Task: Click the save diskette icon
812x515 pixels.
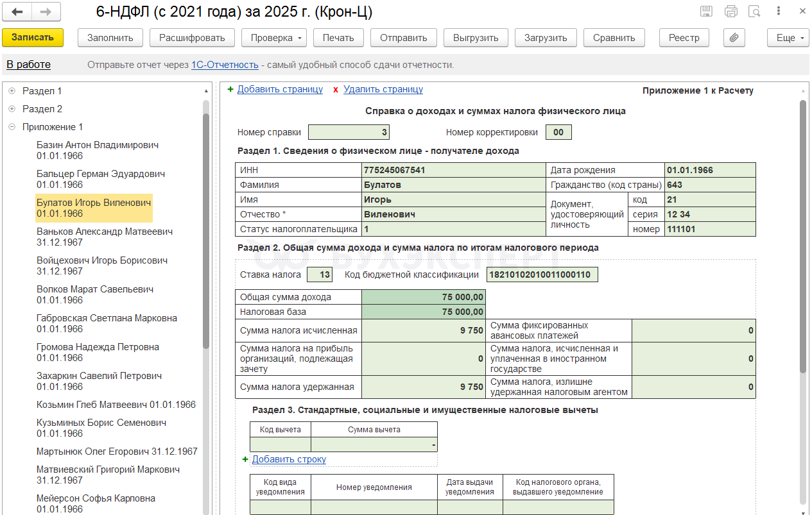Action: tap(706, 12)
